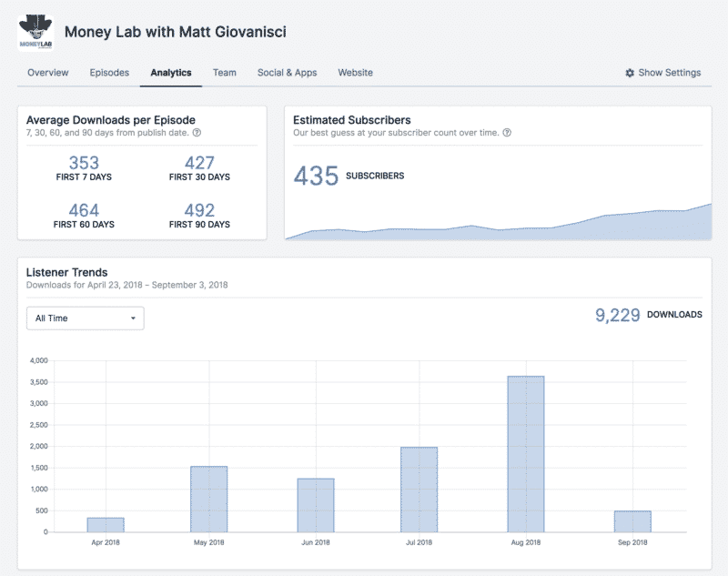728x576 pixels.
Task: Click the Show Settings gear icon
Action: 630,73
